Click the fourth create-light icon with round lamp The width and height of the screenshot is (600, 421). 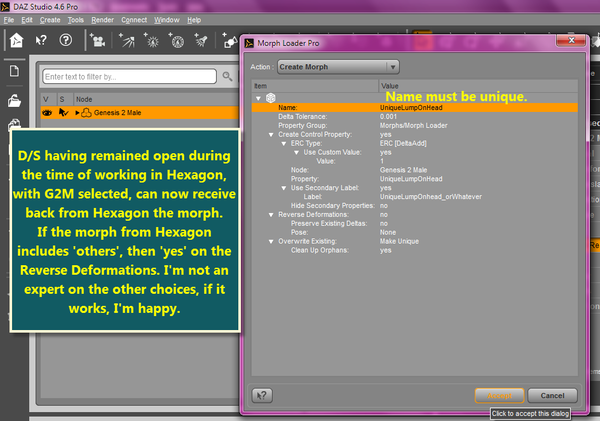[177, 40]
